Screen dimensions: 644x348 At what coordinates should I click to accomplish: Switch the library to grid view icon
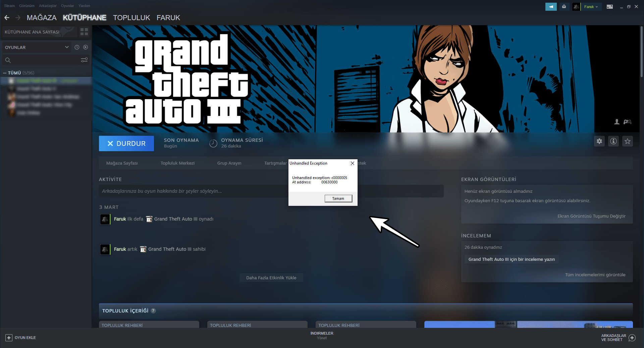84,32
